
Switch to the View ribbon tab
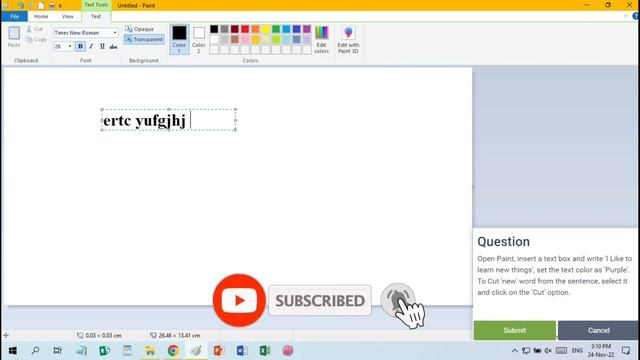tap(68, 16)
